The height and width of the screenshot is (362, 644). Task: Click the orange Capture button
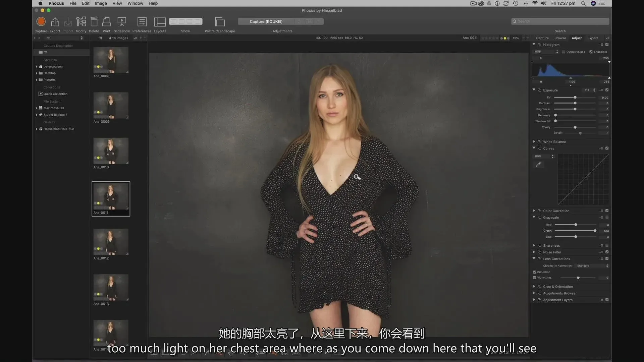[41, 22]
